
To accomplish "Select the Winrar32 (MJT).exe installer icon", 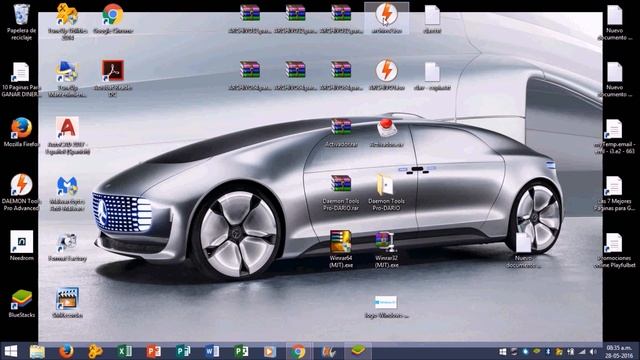I will pos(386,249).
